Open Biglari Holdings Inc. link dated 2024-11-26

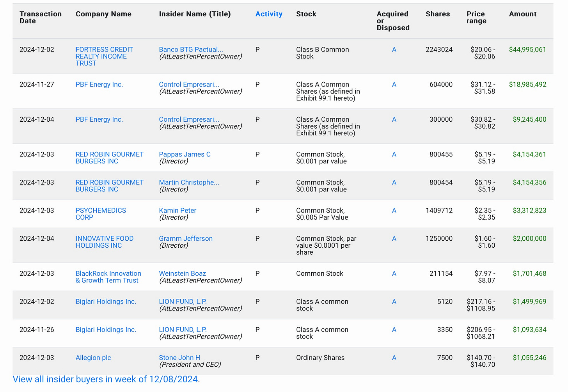pyautogui.click(x=106, y=330)
